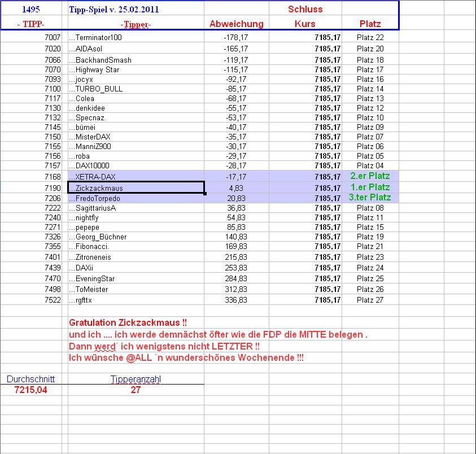Click the 3.ter Platz cell
Screen dimensions: 476x454
click(x=370, y=198)
